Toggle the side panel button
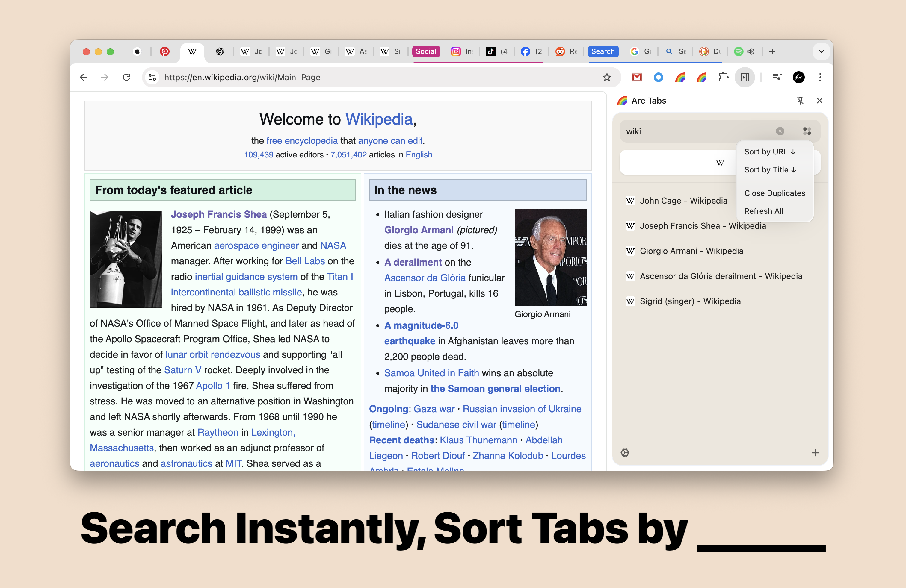 point(745,77)
